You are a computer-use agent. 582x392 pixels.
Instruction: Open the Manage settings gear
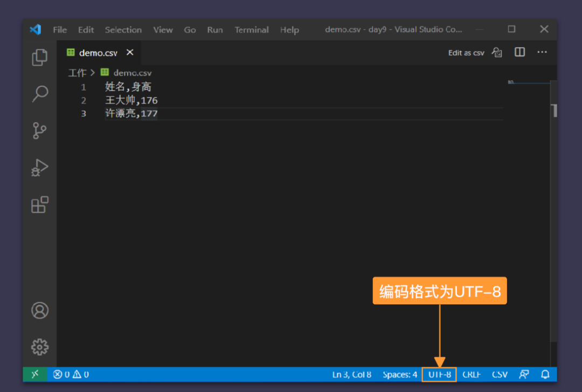pyautogui.click(x=39, y=347)
